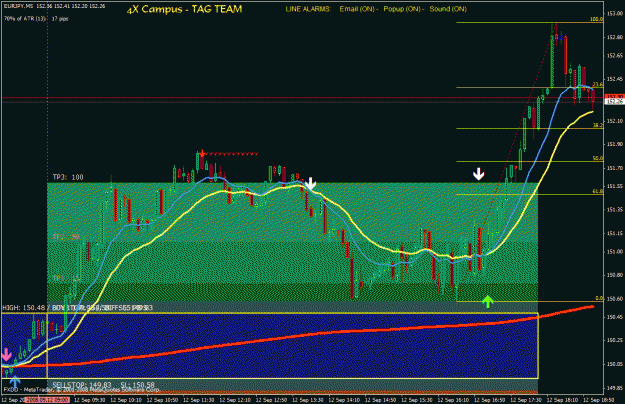The width and height of the screenshot is (625, 404).
Task: Select the Fibonacci 61.8 level label
Action: pos(598,191)
